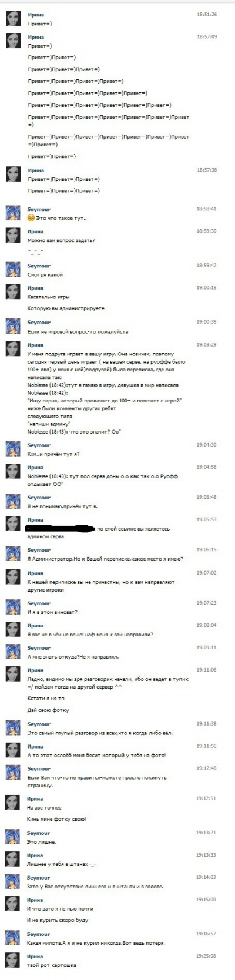This screenshot has height=980, width=235.
Task: Click Ирина name above "Можно вам вопрос задать?"
Action: [35, 231]
